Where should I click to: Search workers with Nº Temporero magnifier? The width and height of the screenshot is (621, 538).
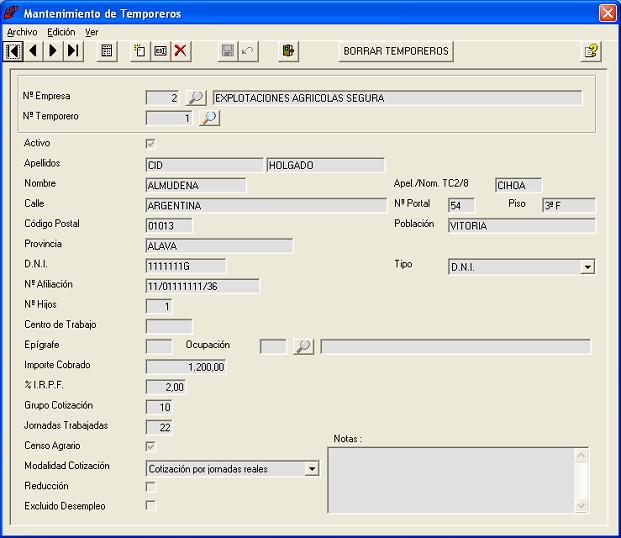(209, 118)
